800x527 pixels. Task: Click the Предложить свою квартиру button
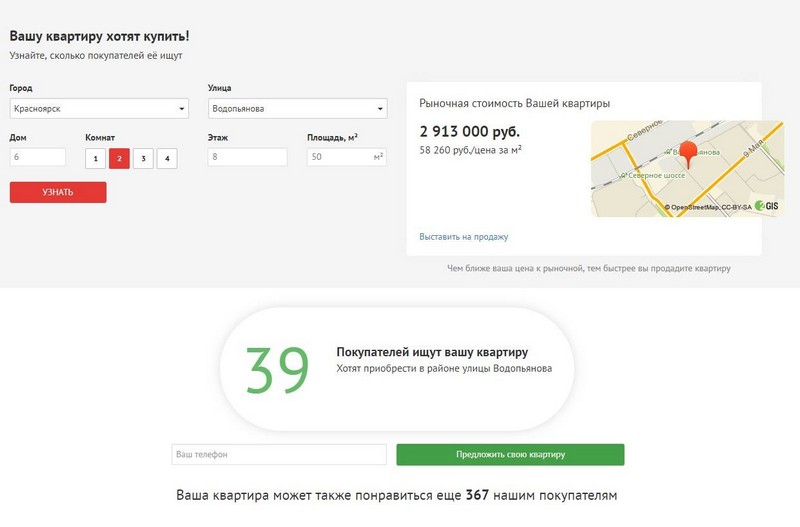coord(510,455)
